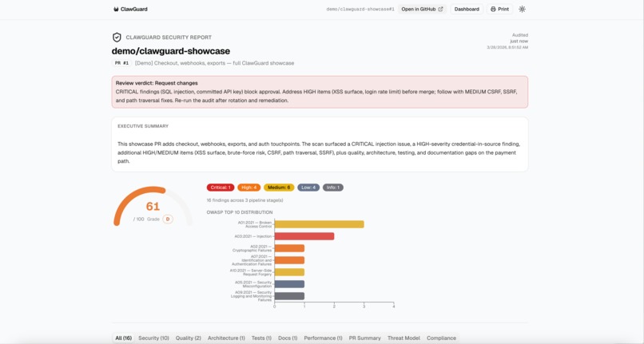Click the PR title about checkout, webhooks, exports
The height and width of the screenshot is (344, 644).
pyautogui.click(x=214, y=63)
